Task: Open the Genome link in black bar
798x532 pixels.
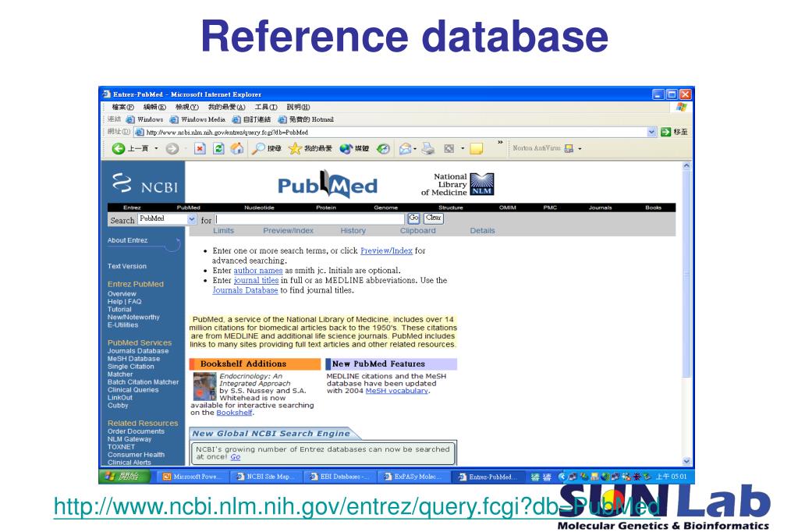Action: tap(386, 207)
